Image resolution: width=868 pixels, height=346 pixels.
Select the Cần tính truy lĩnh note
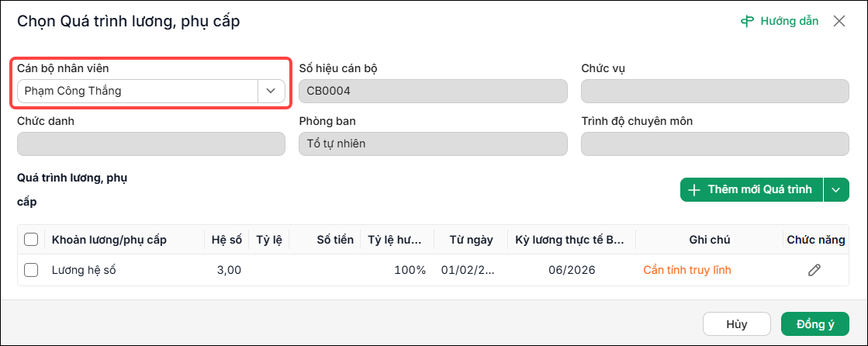tap(687, 270)
